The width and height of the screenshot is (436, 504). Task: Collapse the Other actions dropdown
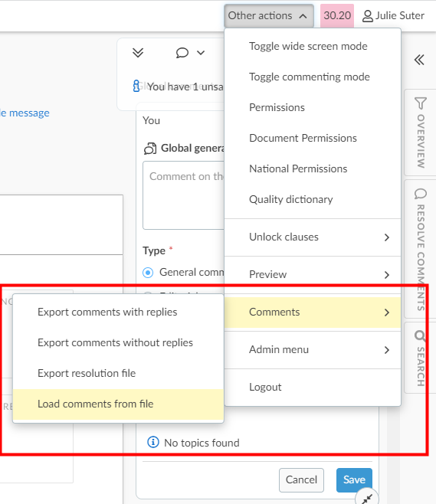(269, 16)
